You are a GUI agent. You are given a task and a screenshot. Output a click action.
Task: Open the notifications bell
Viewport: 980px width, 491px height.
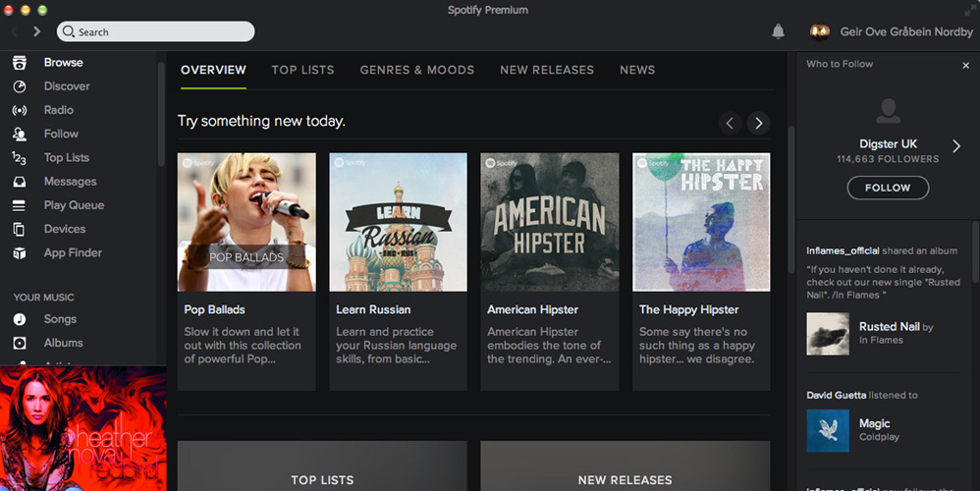tap(778, 31)
